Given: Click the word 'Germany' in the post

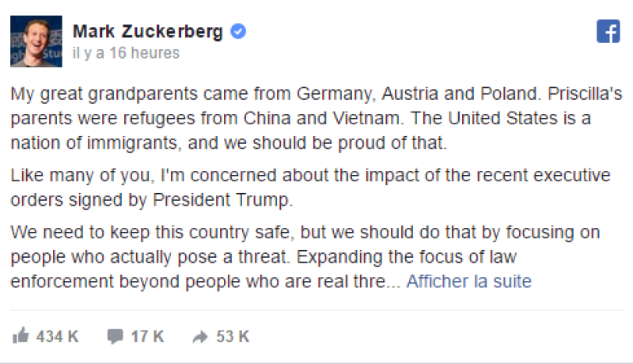Looking at the screenshot, I should [x=333, y=94].
